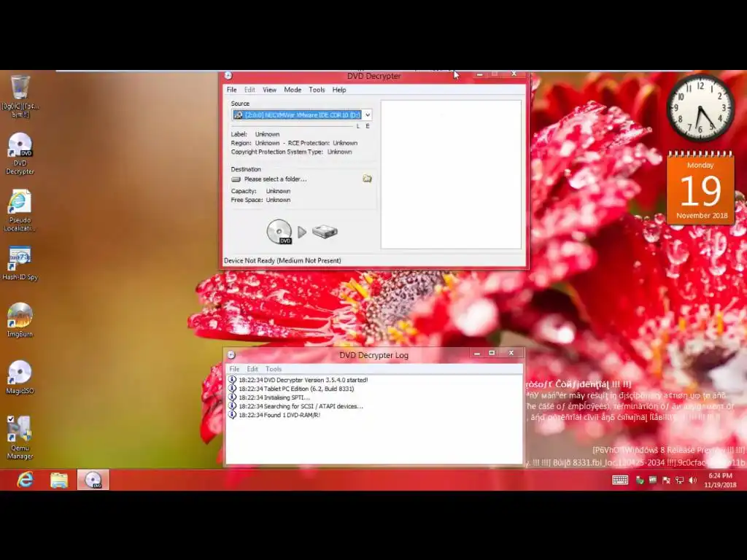Click the empty file list pane in DVD Decrypter
747x560 pixels.
(x=451, y=174)
